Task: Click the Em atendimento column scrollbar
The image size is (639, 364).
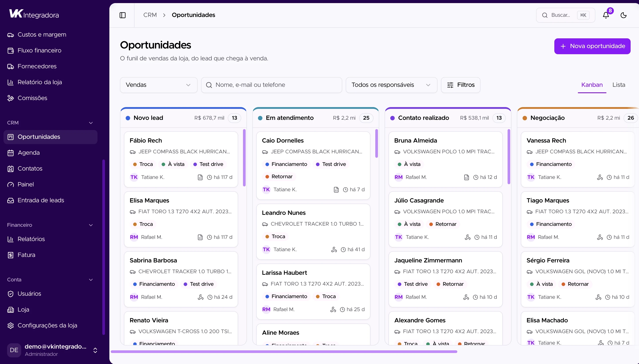Action: pyautogui.click(x=376, y=143)
